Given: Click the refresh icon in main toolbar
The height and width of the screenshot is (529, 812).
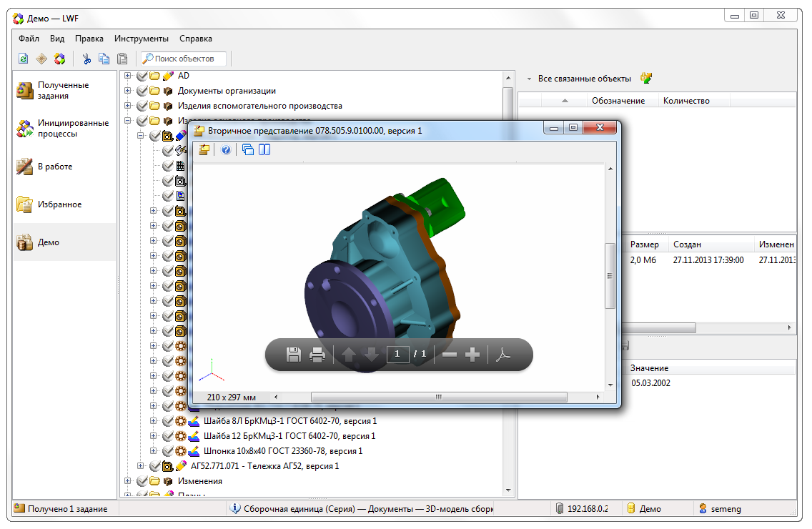Looking at the screenshot, I should 24,59.
